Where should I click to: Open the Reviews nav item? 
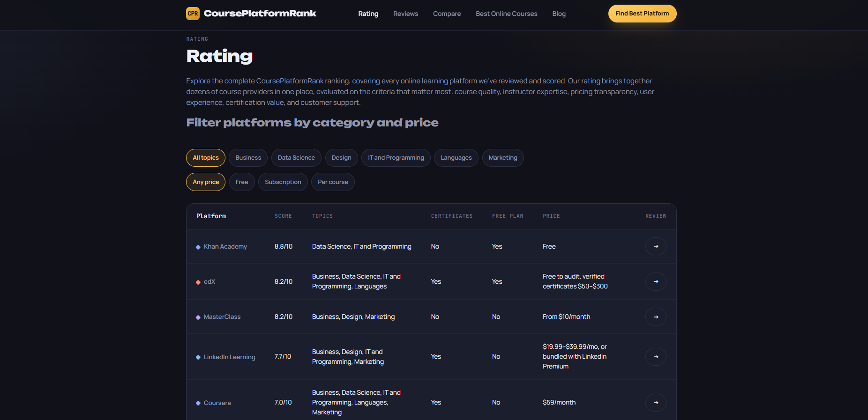(405, 14)
